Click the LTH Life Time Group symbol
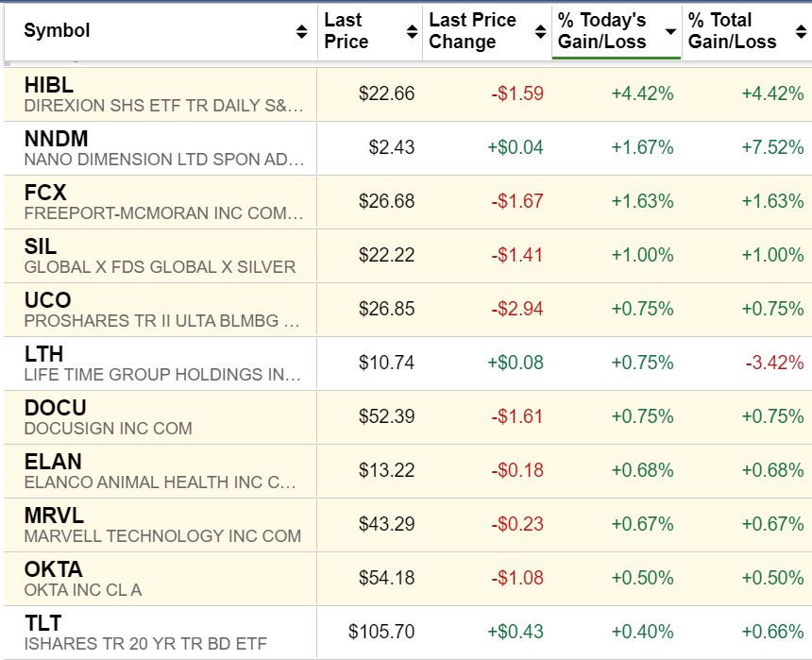812x660 pixels. coord(43,354)
